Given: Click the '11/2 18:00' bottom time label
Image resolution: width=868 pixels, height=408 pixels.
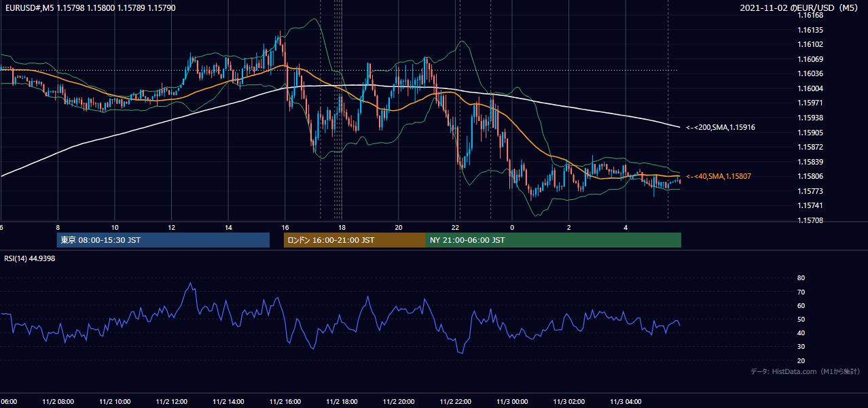Looking at the screenshot, I should pos(342,402).
